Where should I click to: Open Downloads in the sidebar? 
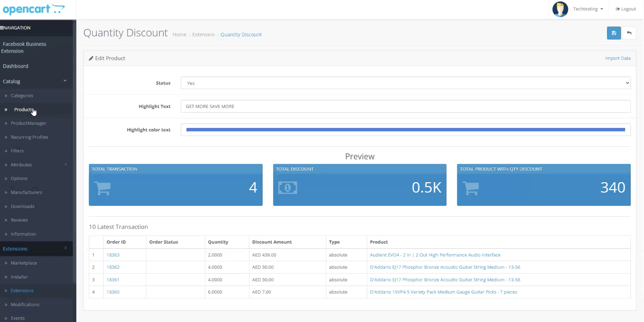[x=22, y=206]
